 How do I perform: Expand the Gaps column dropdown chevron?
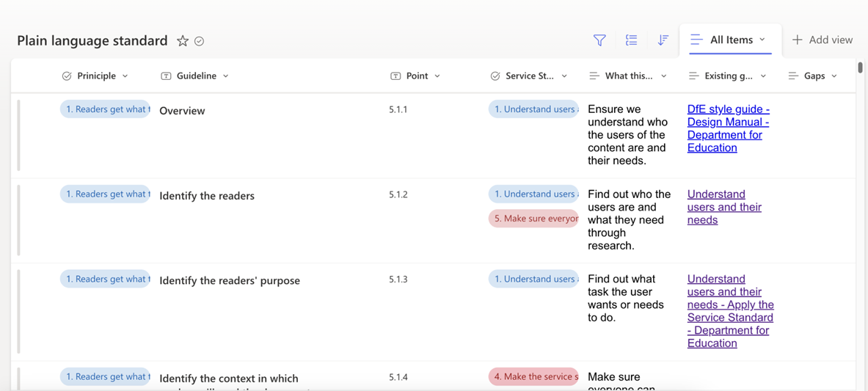pyautogui.click(x=834, y=76)
